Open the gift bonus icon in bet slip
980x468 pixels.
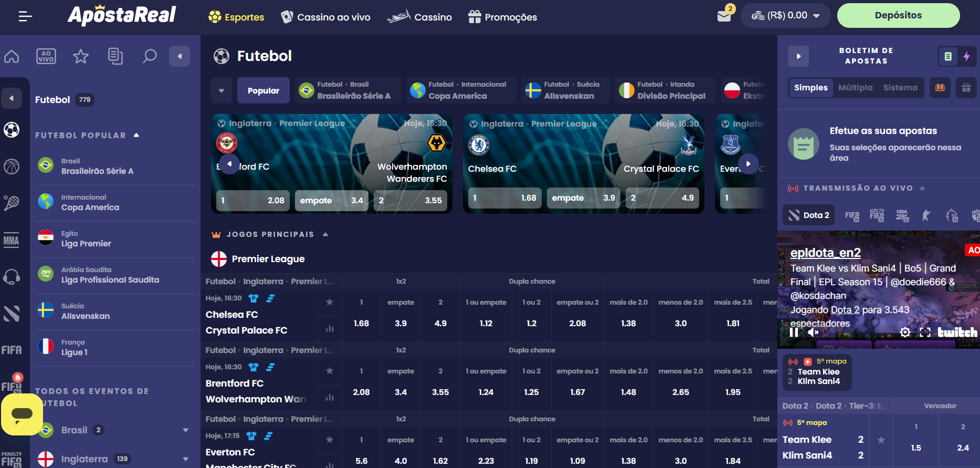tap(966, 88)
